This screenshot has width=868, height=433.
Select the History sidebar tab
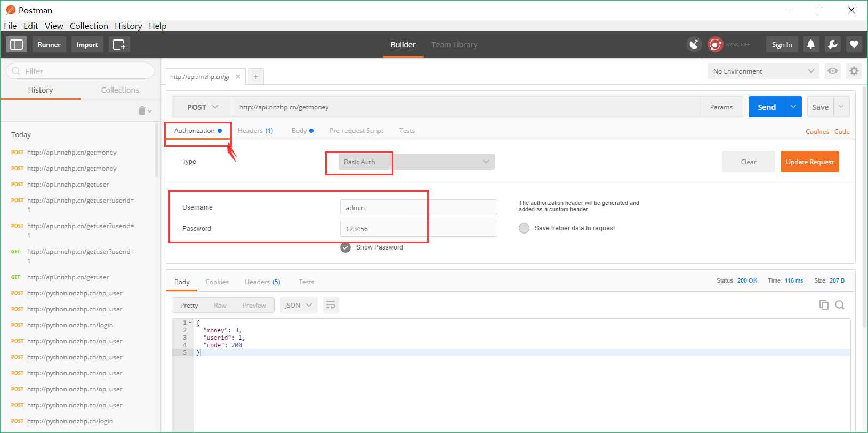click(41, 90)
